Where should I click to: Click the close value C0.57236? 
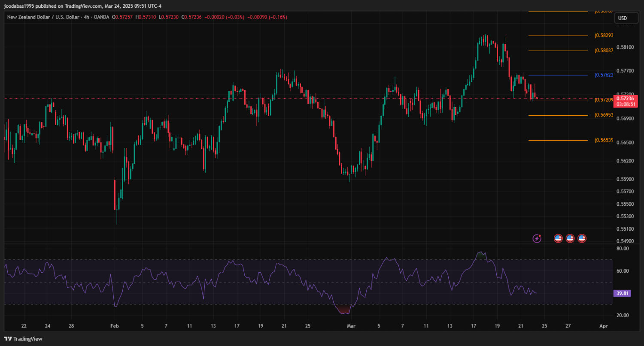192,17
